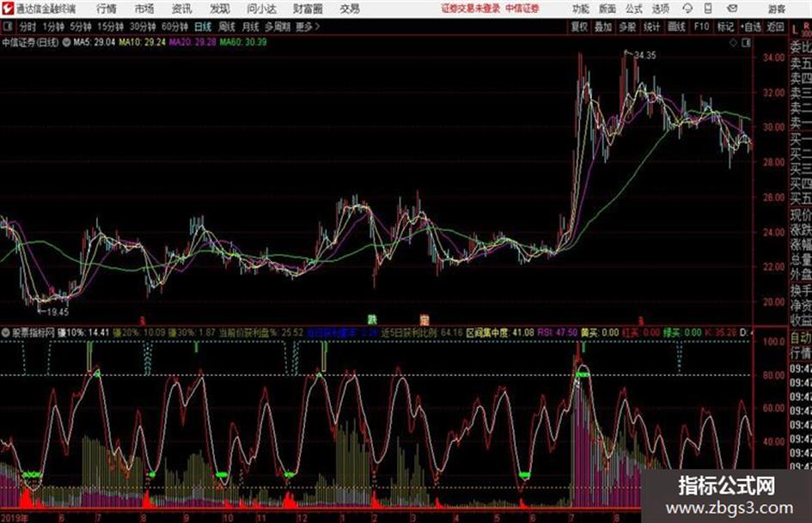Click the 买五 row in order panel
This screenshot has height=523, width=812.
click(801, 198)
